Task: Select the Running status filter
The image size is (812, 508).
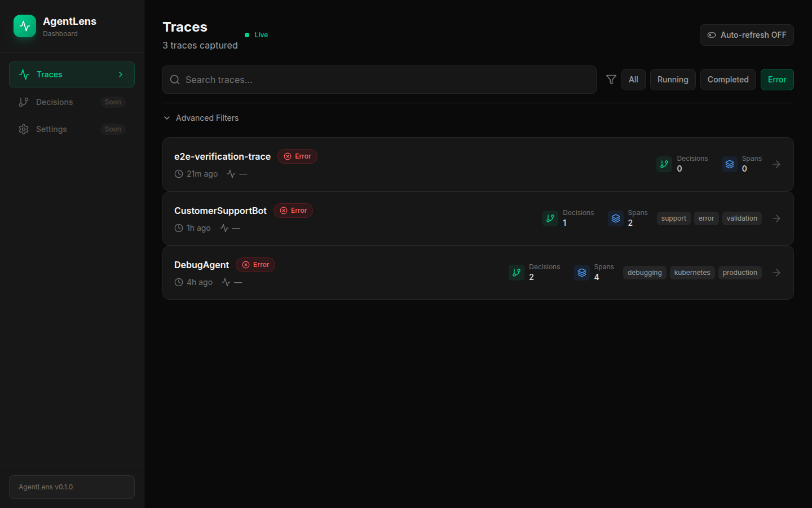Action: click(672, 80)
